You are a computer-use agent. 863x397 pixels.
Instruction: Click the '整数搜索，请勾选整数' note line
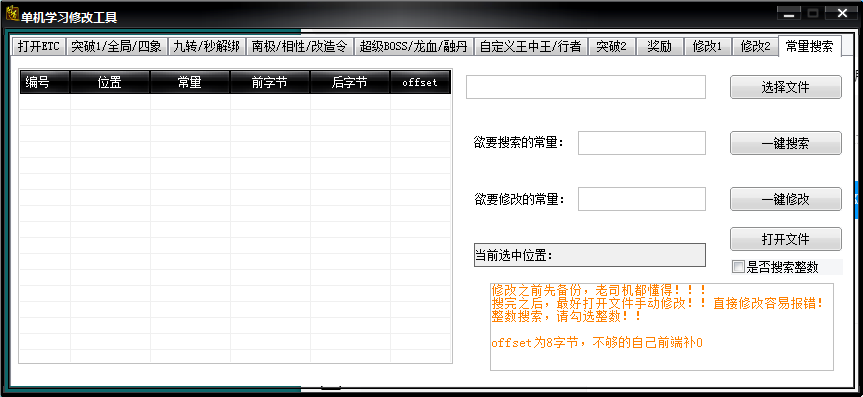(x=566, y=317)
